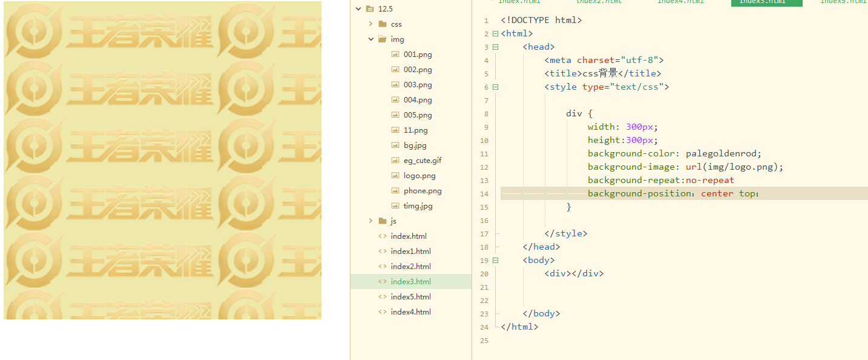Screen dimensions: 868x360
Task: Open index1.html from the file tree
Action: click(x=411, y=252)
